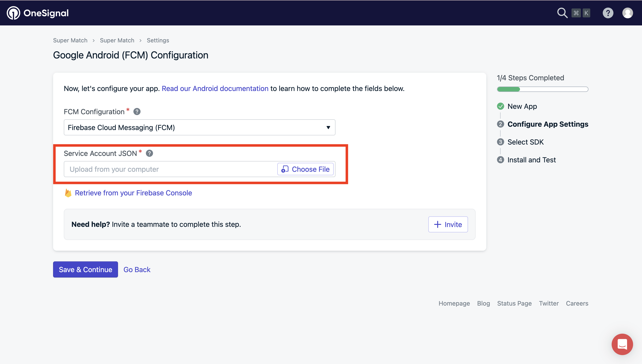
Task: Click the Invite button
Action: (448, 224)
